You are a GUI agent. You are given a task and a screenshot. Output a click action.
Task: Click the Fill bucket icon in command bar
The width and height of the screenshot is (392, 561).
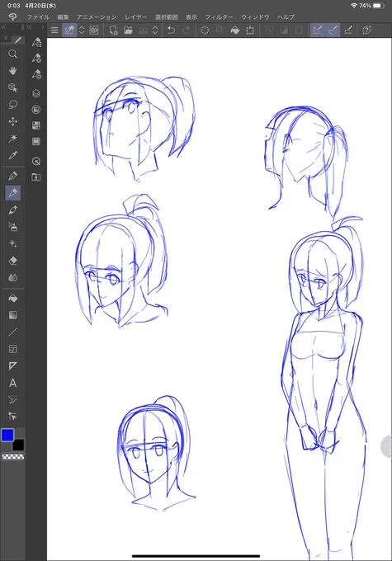235,30
